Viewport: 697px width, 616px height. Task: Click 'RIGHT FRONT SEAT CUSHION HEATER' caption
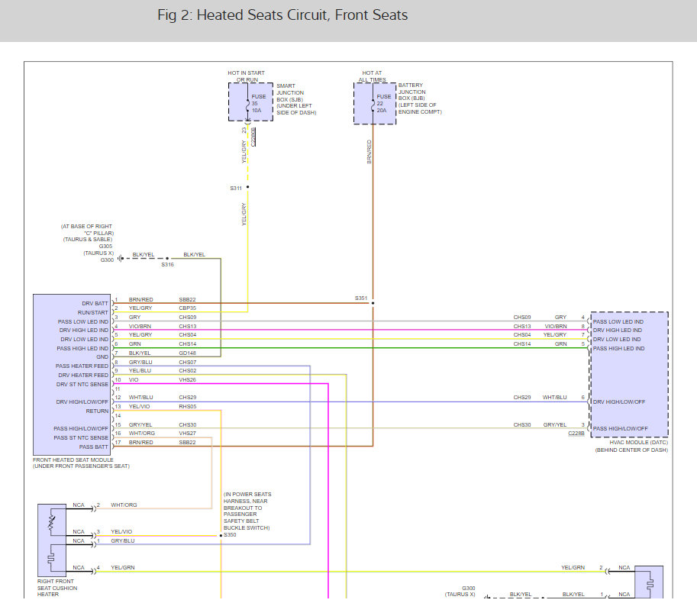[57, 588]
